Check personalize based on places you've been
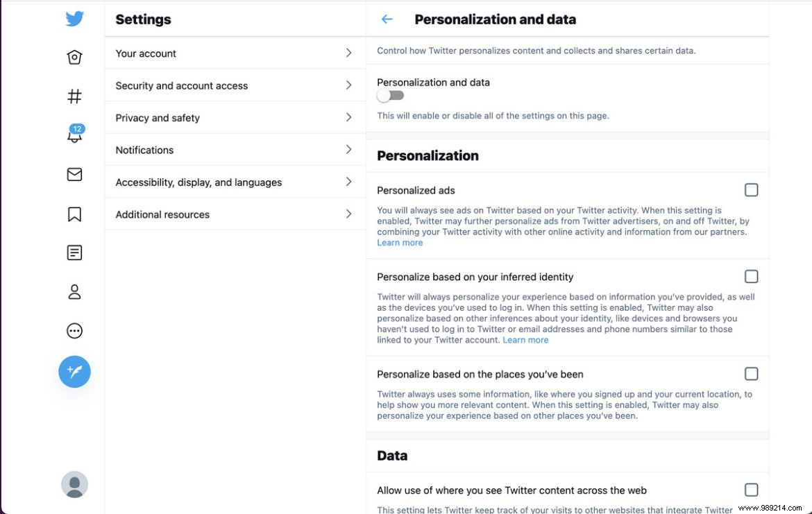The width and height of the screenshot is (812, 514). (x=751, y=373)
